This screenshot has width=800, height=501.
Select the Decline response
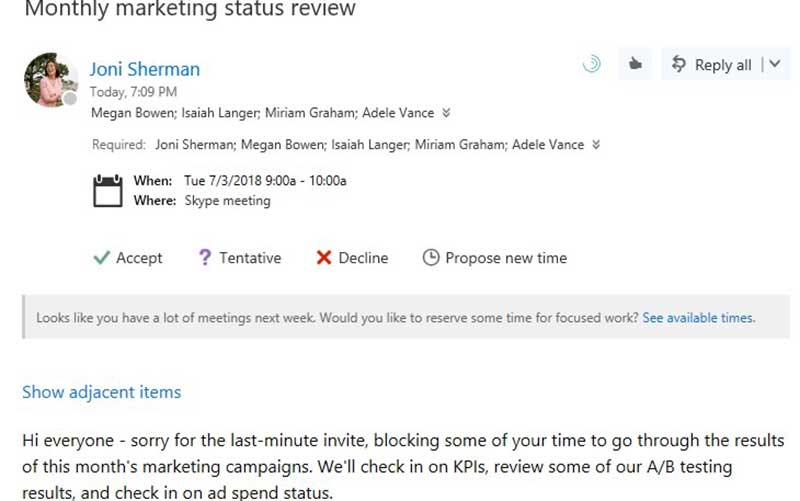coord(363,258)
